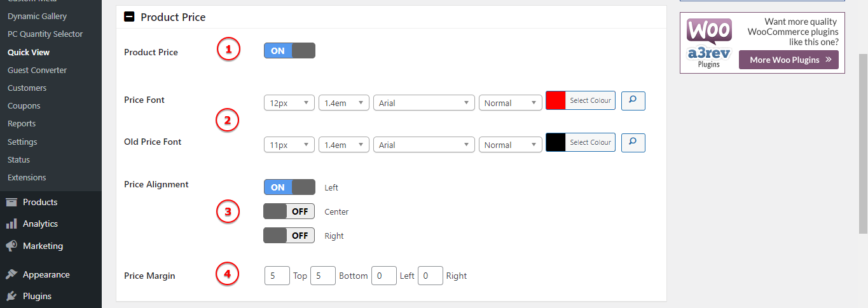This screenshot has width=868, height=308.
Task: Open the Guest Converter menu item
Action: (37, 70)
